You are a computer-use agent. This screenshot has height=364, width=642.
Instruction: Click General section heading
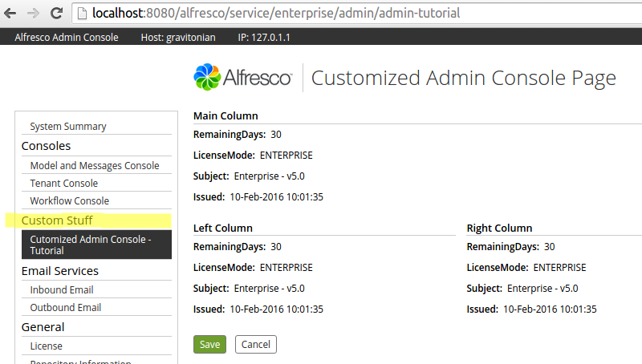(x=43, y=327)
